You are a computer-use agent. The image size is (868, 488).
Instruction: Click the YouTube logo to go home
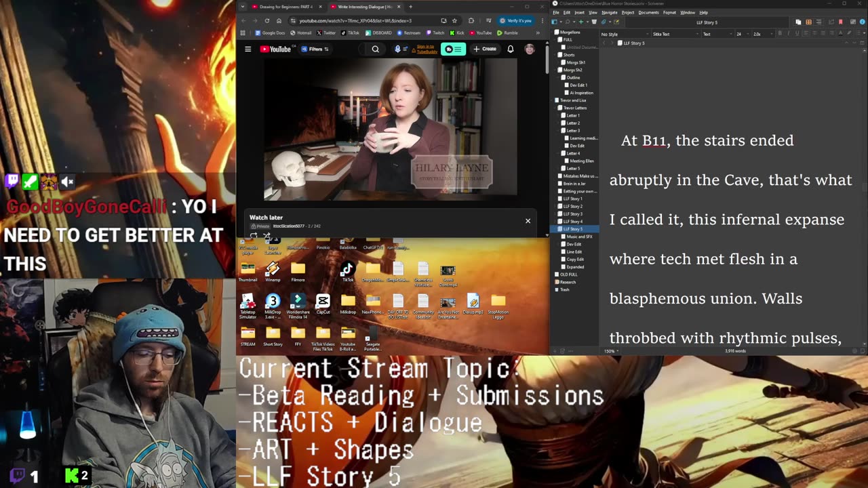[275, 49]
